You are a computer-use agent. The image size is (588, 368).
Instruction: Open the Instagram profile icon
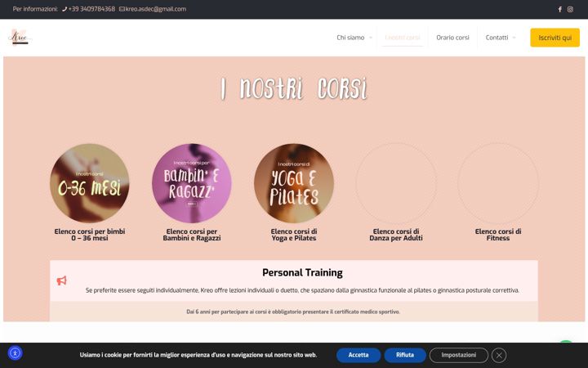point(570,9)
